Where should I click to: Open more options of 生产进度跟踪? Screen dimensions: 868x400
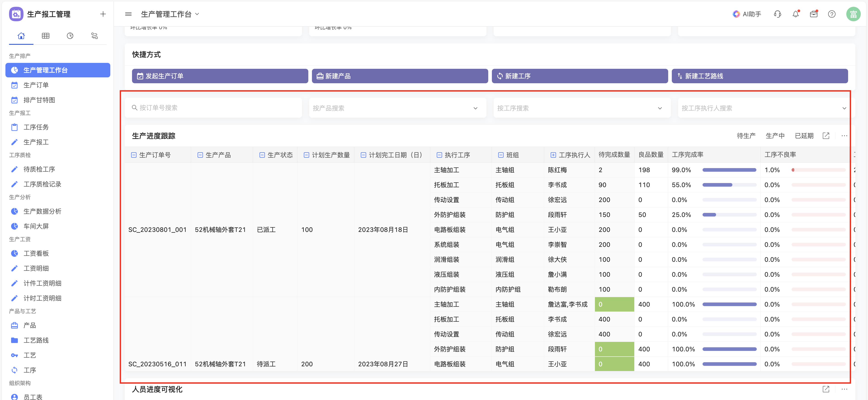[x=844, y=136]
